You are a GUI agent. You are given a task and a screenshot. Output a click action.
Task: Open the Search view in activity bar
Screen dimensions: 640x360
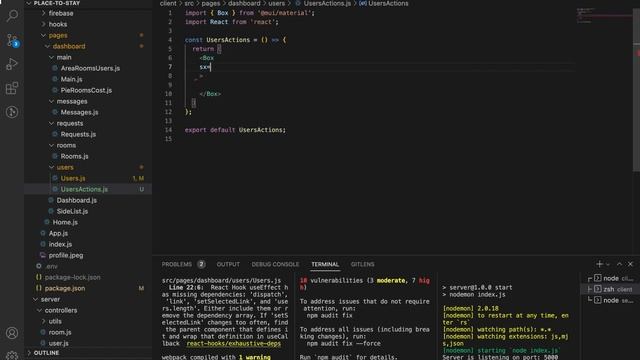coord(12,16)
